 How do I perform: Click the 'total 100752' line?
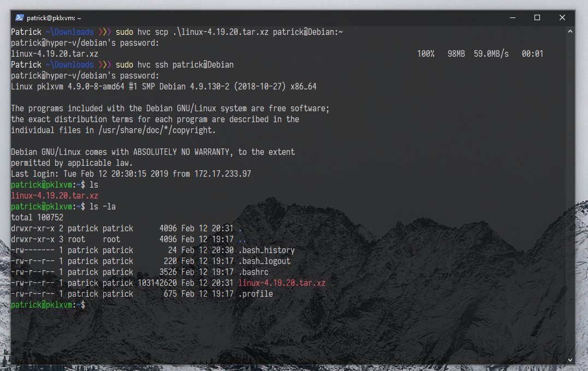pos(37,218)
